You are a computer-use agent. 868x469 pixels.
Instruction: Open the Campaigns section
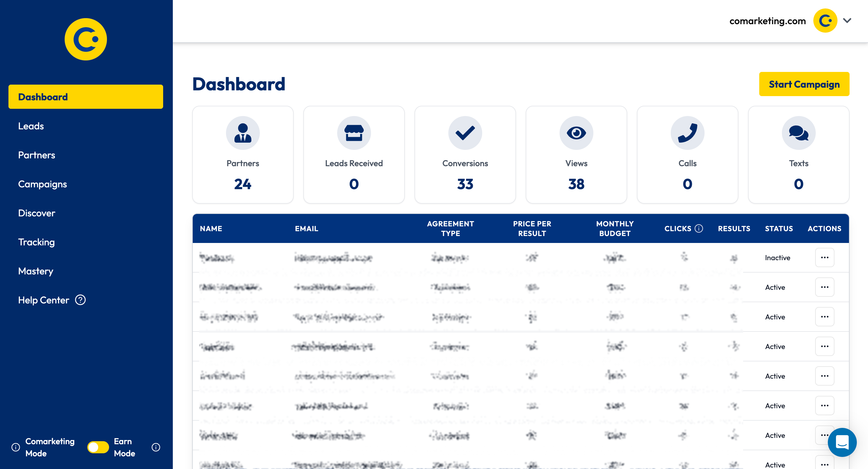42,184
